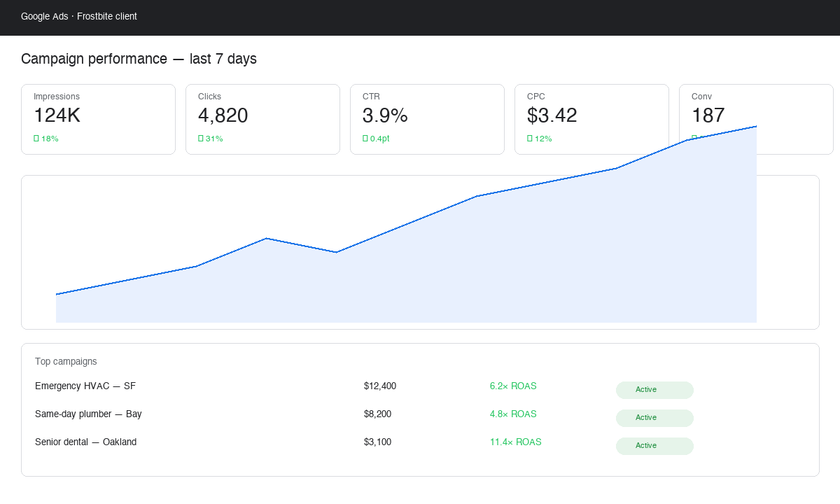Click the 11.4× ROAS value

pyautogui.click(x=516, y=442)
